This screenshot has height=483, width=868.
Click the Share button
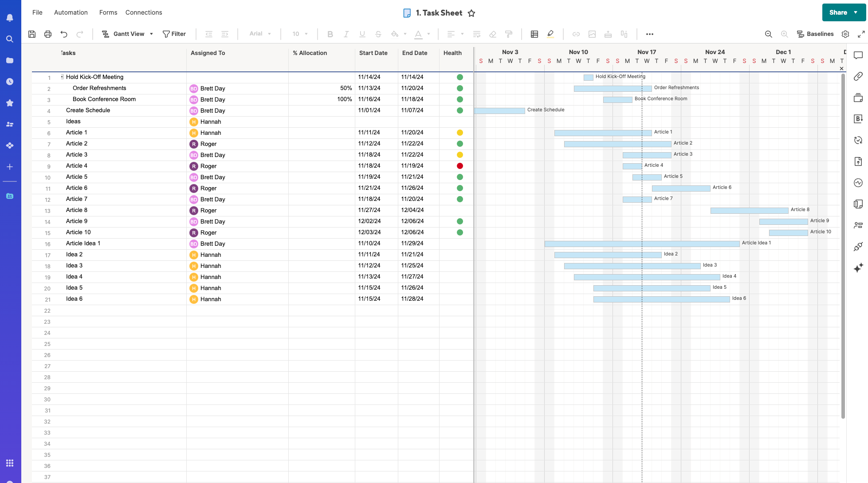point(838,12)
